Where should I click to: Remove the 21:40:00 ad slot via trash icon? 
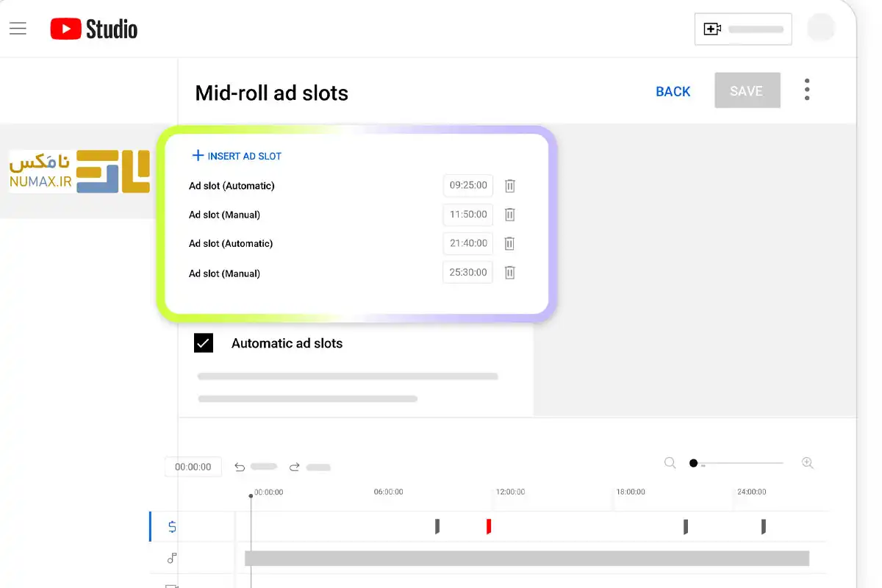tap(510, 243)
